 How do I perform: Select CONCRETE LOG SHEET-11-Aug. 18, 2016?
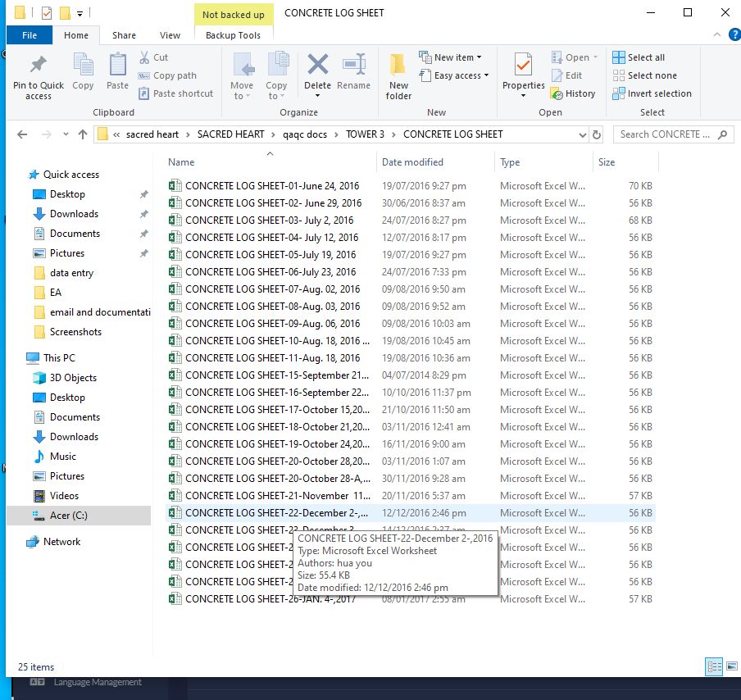click(273, 358)
